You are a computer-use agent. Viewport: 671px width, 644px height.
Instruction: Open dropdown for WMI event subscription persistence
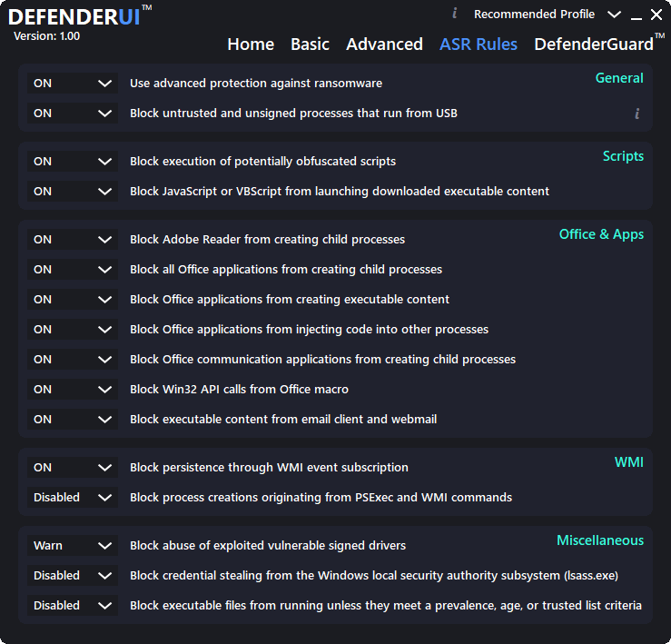coord(73,467)
